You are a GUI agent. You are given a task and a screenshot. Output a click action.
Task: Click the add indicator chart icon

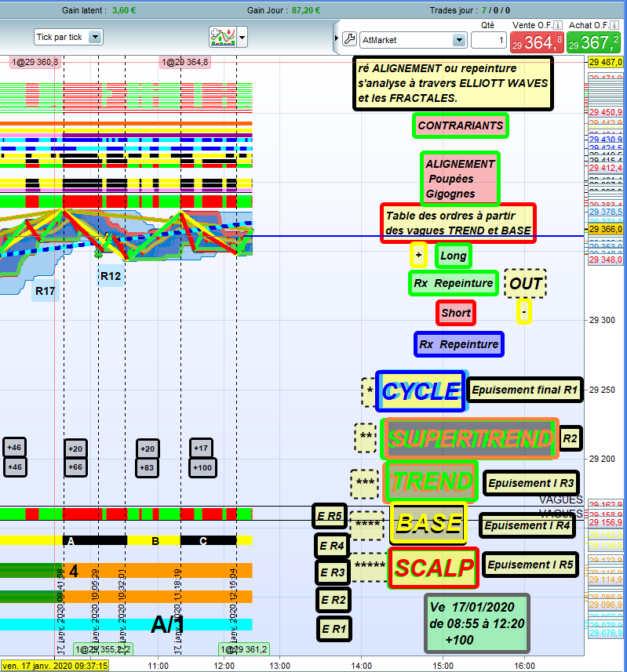[223, 37]
